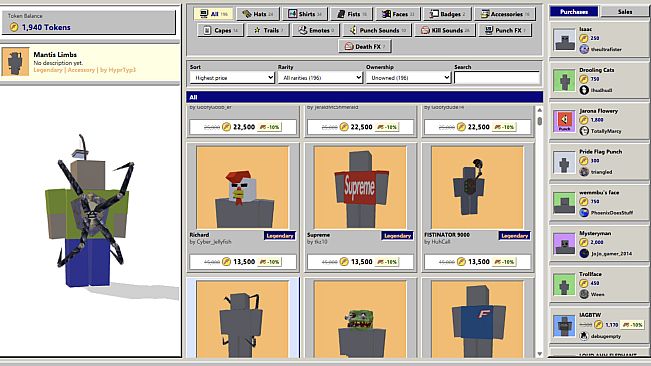Click the blue All section header
This screenshot has height=366, width=651.
365,97
